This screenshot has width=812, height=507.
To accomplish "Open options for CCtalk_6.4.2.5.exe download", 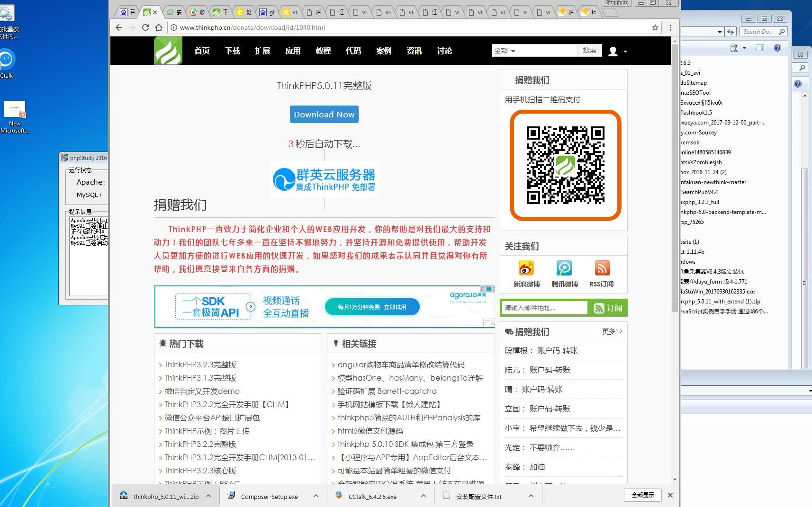I will pyautogui.click(x=424, y=496).
